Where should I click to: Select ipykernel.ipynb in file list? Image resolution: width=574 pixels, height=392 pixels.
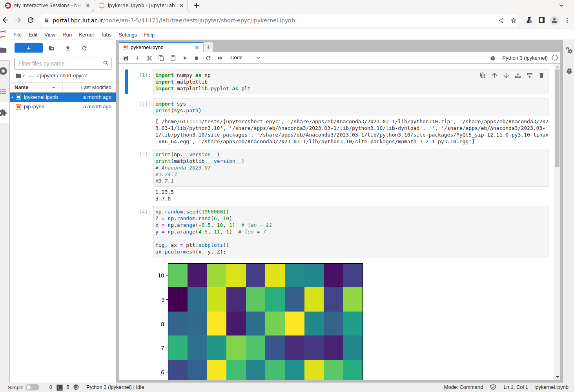(63, 97)
